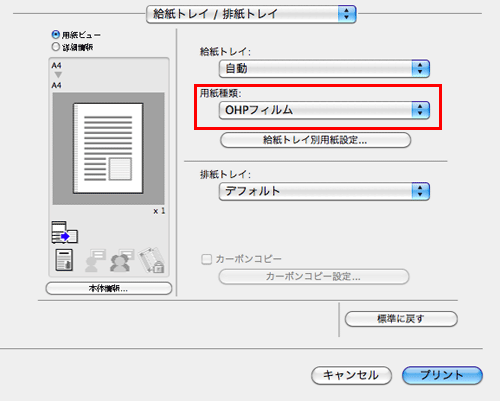
Task: Click the greyed locked paper icon
Action: (x=152, y=260)
